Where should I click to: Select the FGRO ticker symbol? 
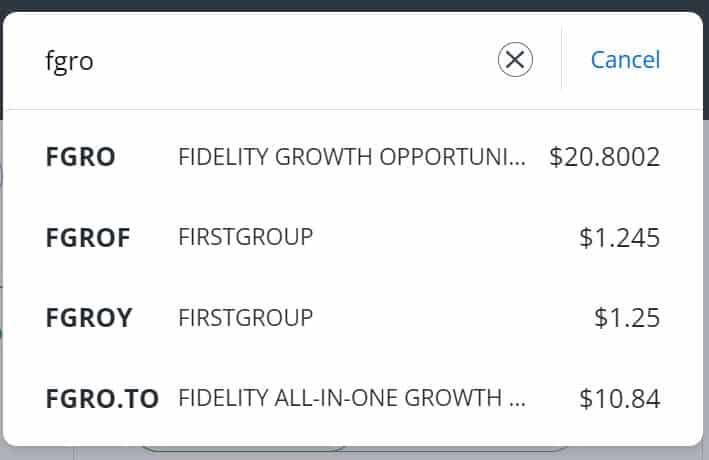coord(80,157)
